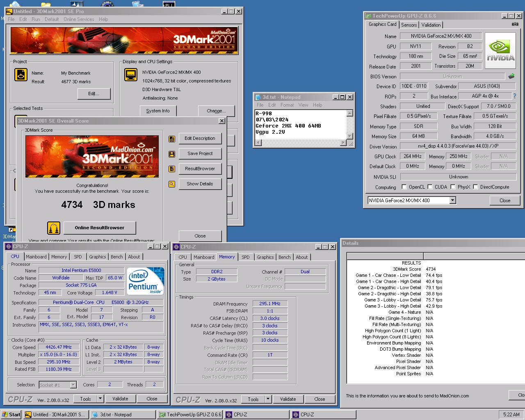This screenshot has height=420, width=525.
Task: Click the Bus Interface question mark icon
Action: click(514, 96)
